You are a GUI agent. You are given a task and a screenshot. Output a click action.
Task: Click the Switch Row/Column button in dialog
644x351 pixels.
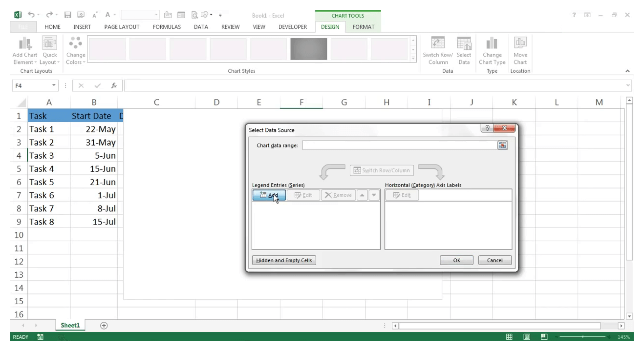pos(382,170)
